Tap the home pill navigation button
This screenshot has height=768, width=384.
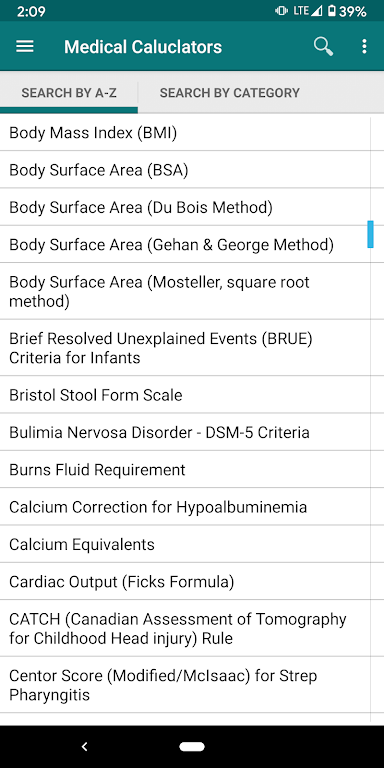point(192,746)
